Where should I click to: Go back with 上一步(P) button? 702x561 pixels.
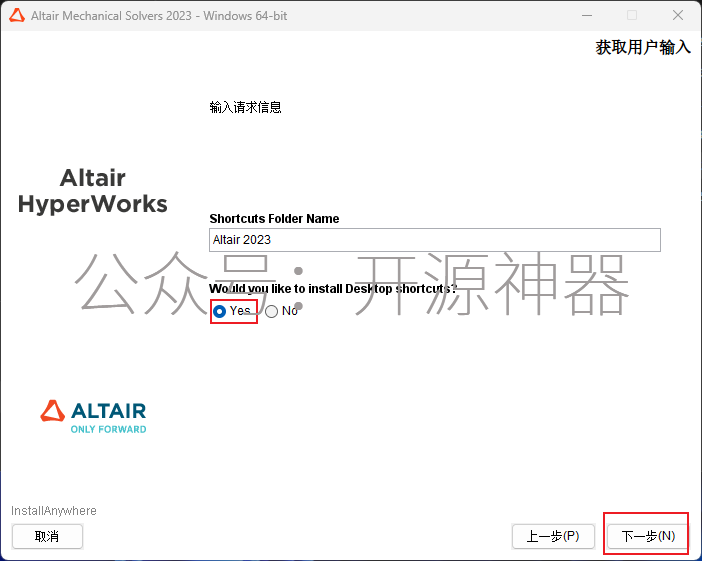553,536
